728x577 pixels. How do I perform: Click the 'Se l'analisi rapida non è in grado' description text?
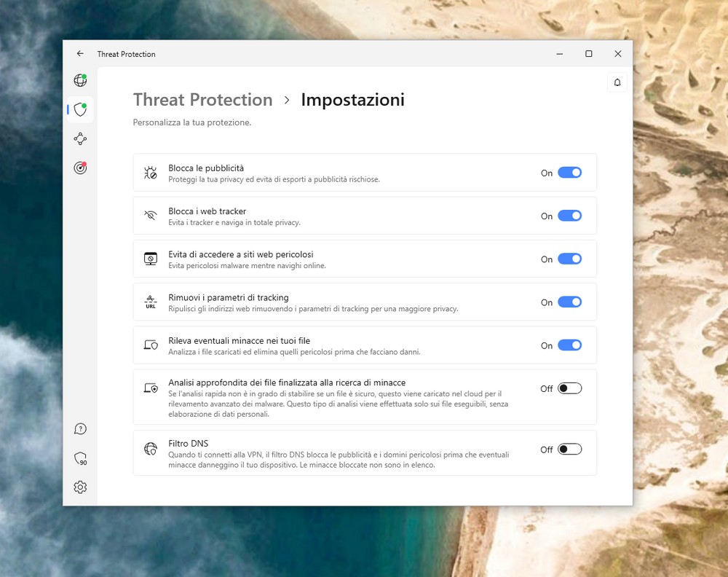[x=338, y=404]
